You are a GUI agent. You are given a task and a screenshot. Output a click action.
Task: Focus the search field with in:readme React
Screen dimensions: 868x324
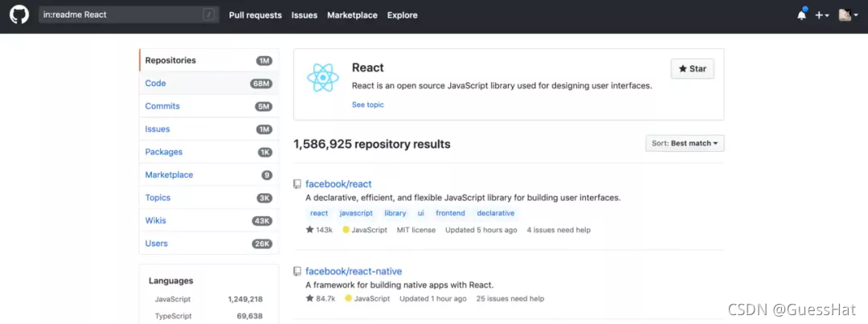pyautogui.click(x=129, y=15)
